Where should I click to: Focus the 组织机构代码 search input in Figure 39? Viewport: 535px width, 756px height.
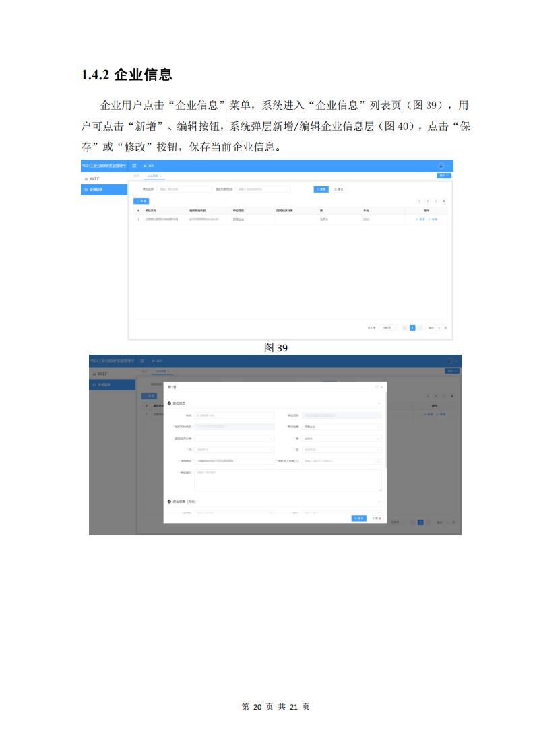pyautogui.click(x=263, y=189)
